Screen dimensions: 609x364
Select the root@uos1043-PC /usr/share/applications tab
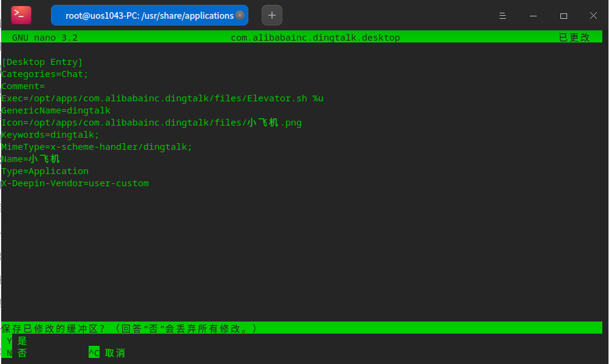point(149,15)
